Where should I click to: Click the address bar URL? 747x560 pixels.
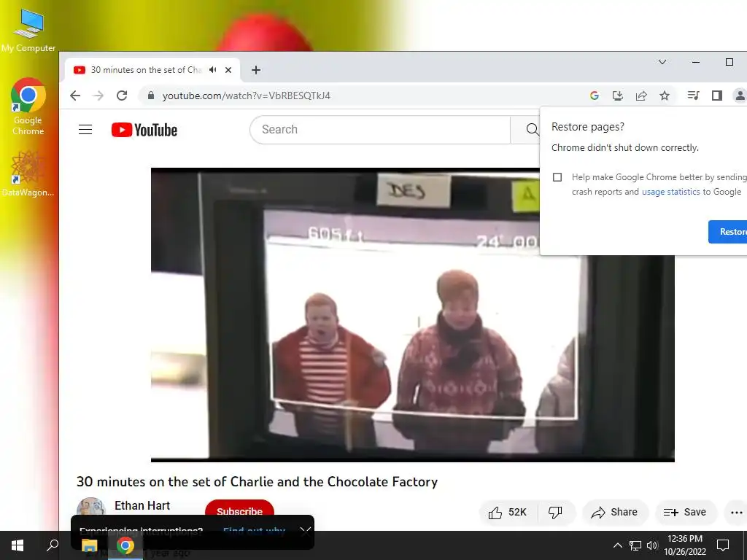pos(247,96)
